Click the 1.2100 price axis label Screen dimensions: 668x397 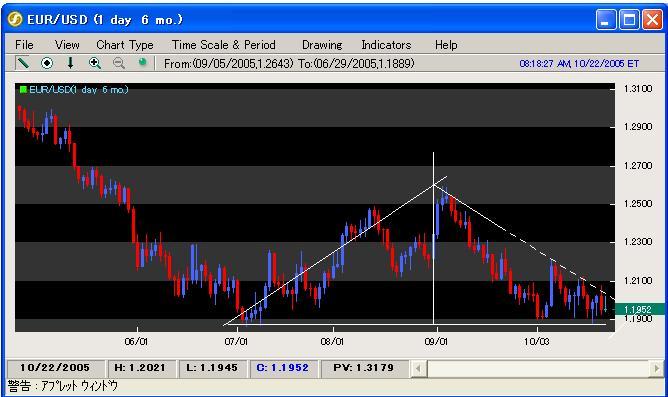[638, 280]
